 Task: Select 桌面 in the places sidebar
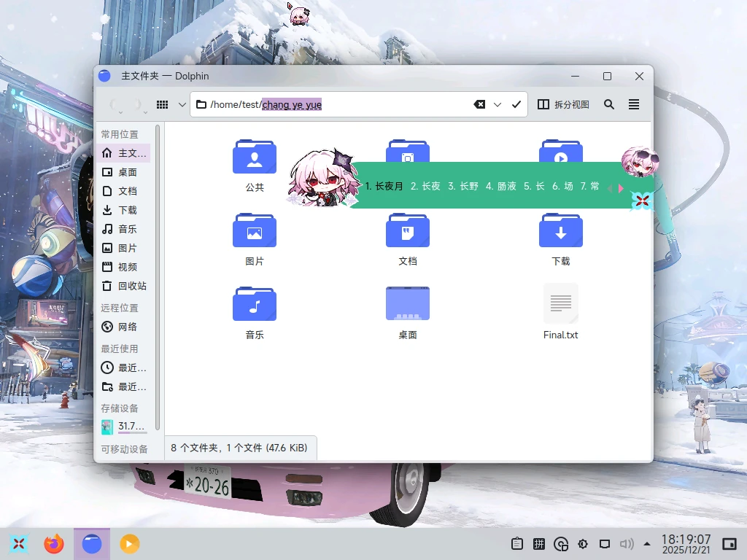click(124, 172)
